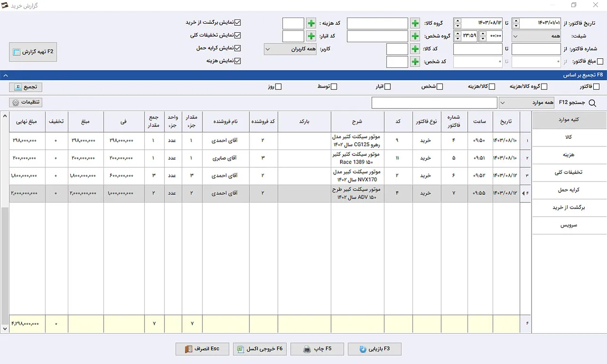Screen dimensions: 607x364
Task: Decrease the end date ۱۴۰۳/۰۸/۱۲ stepper
Action: click(458, 26)
